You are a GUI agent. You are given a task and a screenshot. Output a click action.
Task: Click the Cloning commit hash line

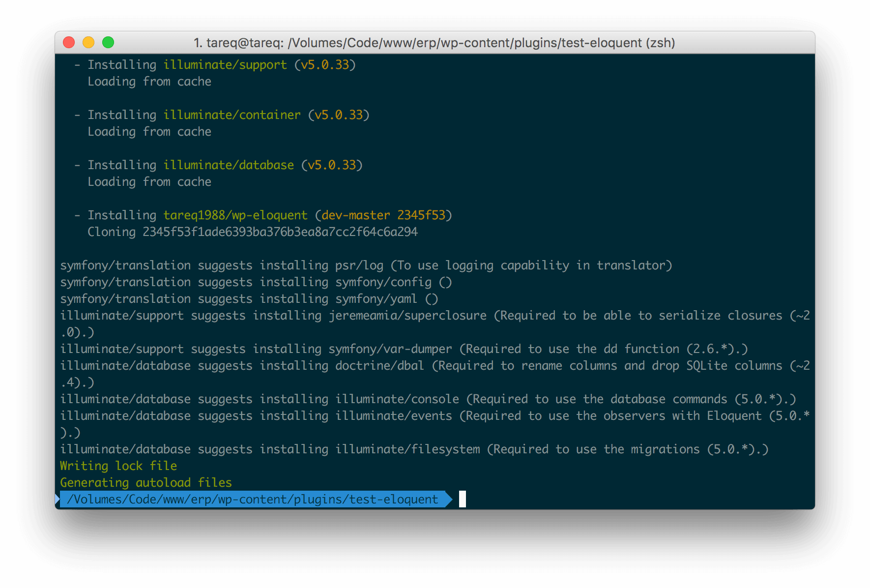click(253, 232)
